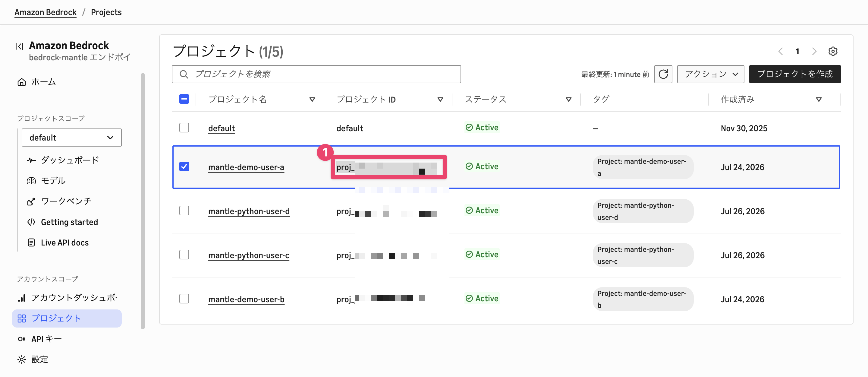Click page number 1 in pagination
This screenshot has width=868, height=377.
797,51
